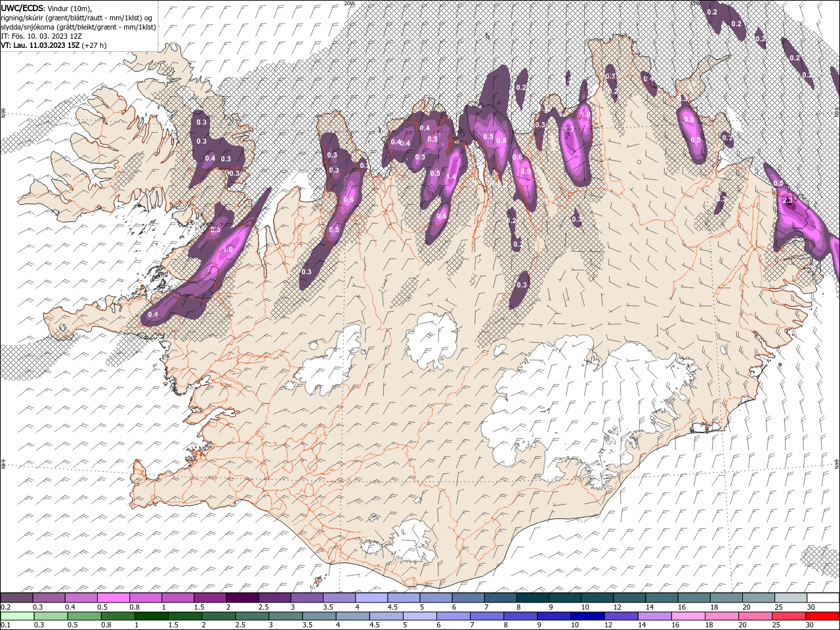Click the snow scale swatch between 0.2 and 0.3
Viewport: 840px width, 630px height.
click(x=17, y=598)
